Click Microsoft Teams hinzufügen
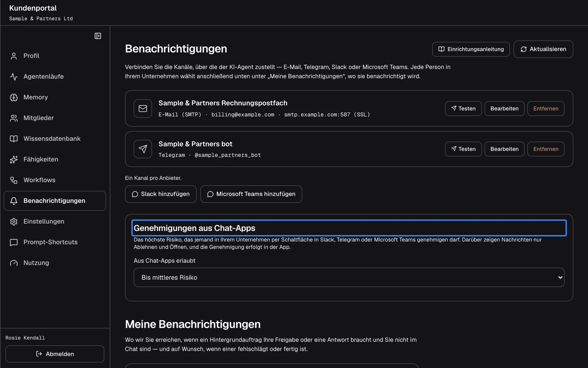 [251, 194]
